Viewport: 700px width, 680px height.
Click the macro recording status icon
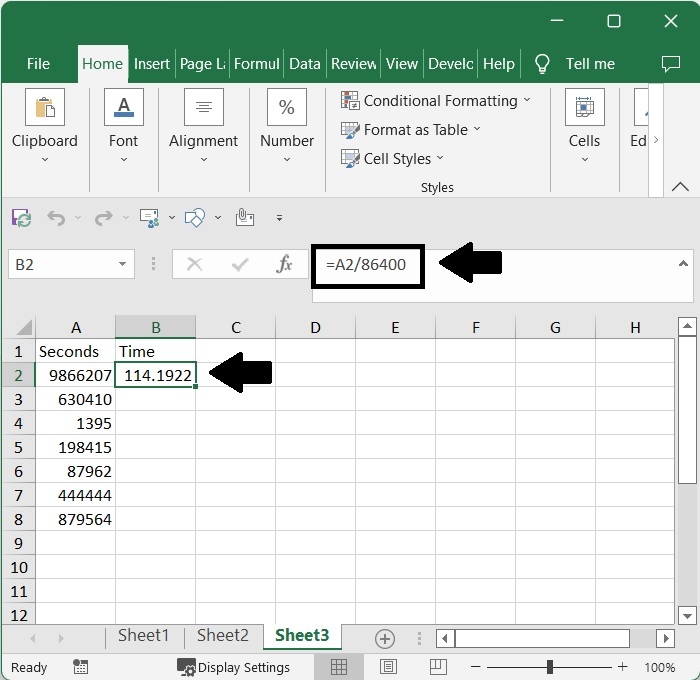click(80, 667)
